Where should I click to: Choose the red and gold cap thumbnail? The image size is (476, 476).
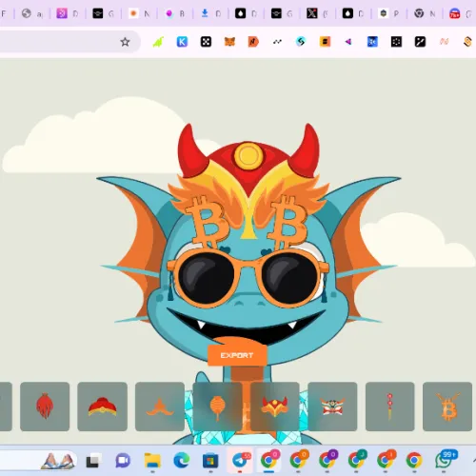[102, 407]
